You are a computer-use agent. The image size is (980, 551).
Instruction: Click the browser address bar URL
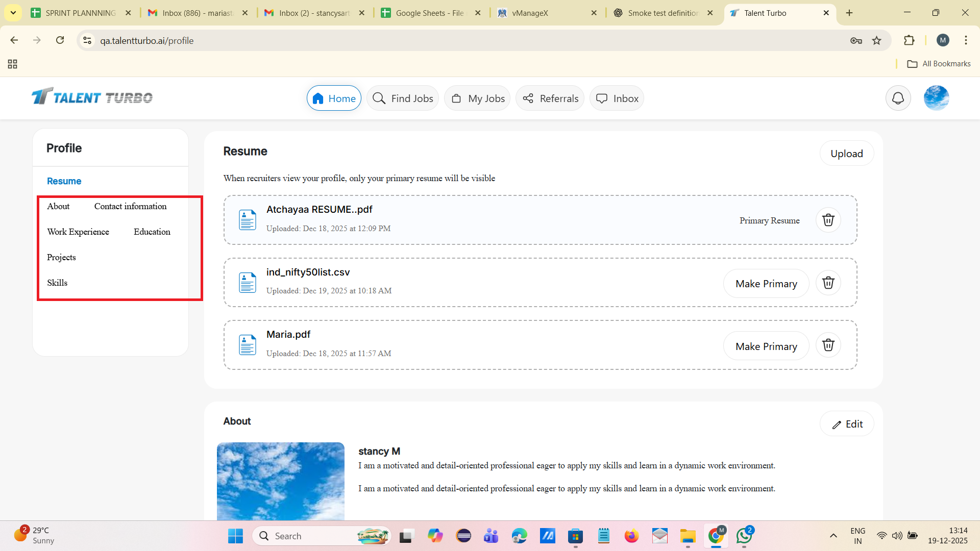click(x=147, y=40)
